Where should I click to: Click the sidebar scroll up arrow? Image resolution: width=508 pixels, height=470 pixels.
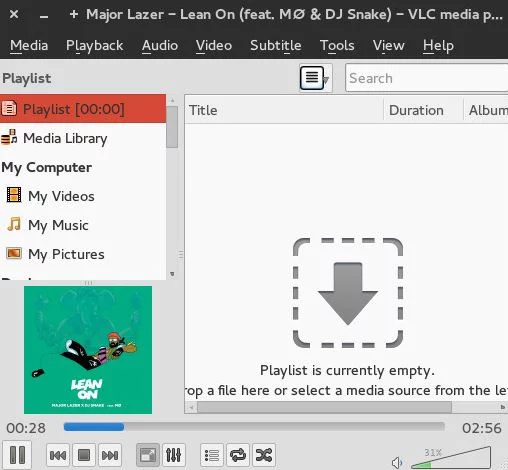(172, 100)
